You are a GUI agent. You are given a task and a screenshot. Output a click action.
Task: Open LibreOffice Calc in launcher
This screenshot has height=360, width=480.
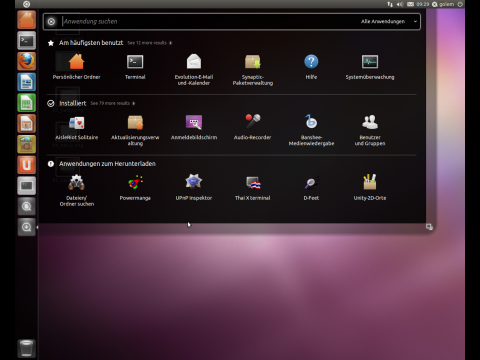27,103
